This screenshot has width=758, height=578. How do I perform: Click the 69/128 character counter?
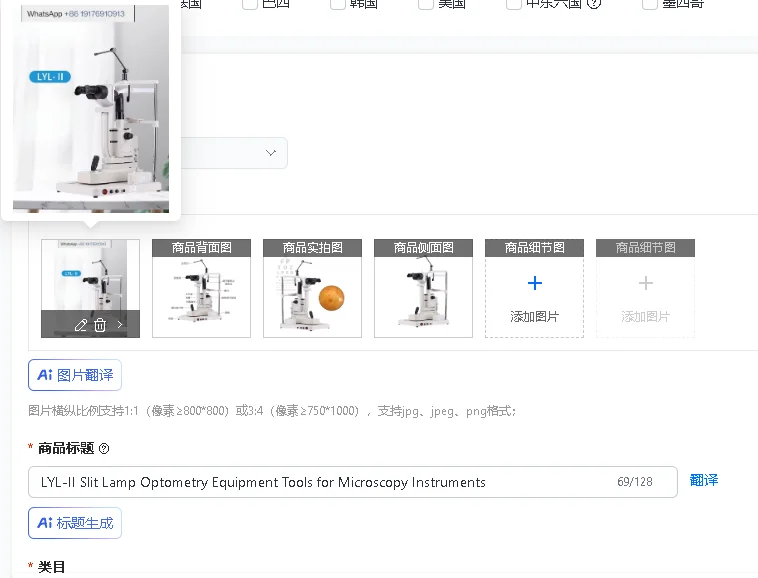(x=635, y=482)
